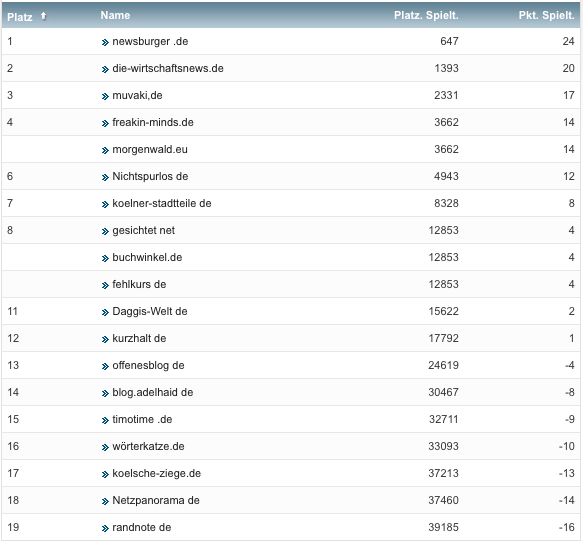
Task: Open the gesichtet net link
Action: pyautogui.click(x=144, y=231)
